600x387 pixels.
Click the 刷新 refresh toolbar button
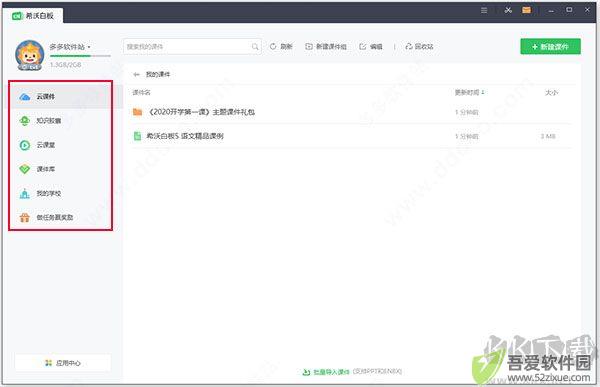coord(281,47)
